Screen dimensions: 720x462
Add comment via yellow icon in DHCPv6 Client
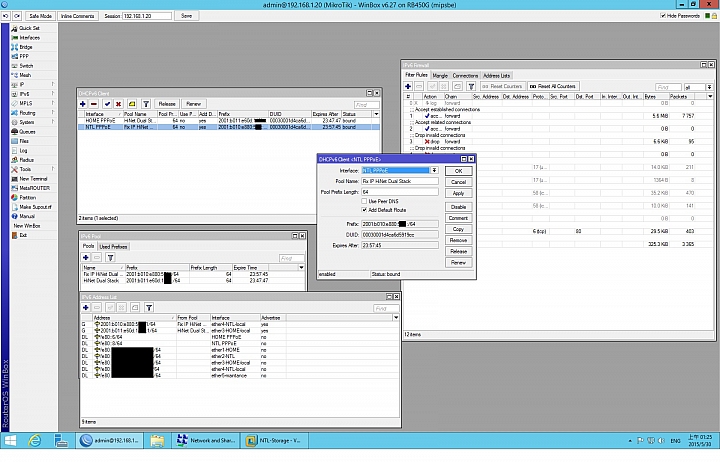pos(132,104)
